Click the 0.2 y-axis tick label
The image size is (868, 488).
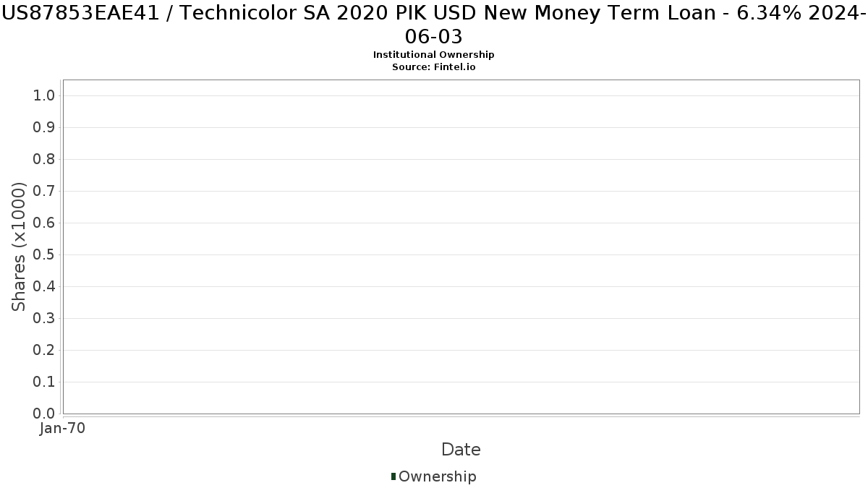click(x=44, y=351)
